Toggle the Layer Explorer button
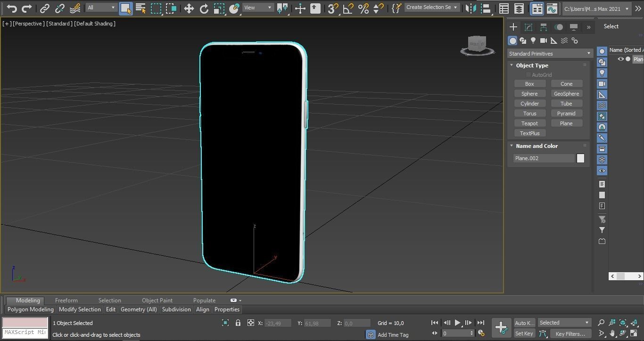 [519, 8]
